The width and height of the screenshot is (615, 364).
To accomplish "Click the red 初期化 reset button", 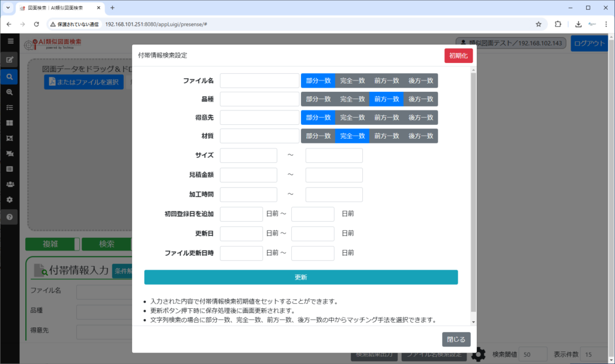I will coord(459,55).
